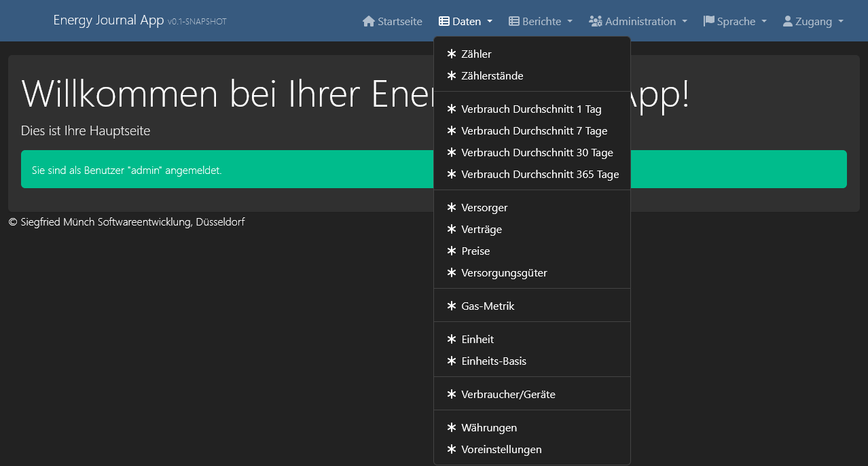Expand the Sprache language dropdown

pyautogui.click(x=736, y=21)
